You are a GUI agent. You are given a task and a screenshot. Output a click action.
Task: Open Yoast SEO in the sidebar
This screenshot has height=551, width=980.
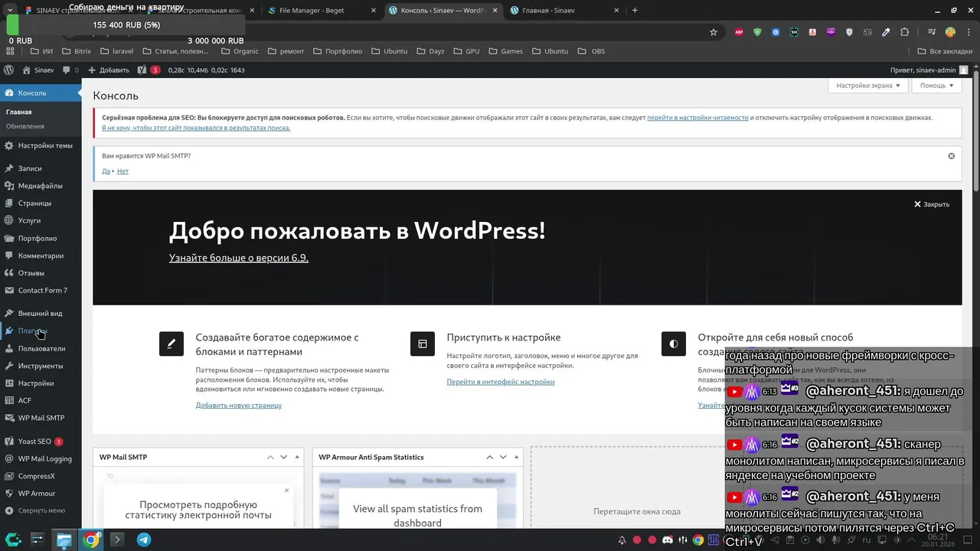click(x=41, y=442)
